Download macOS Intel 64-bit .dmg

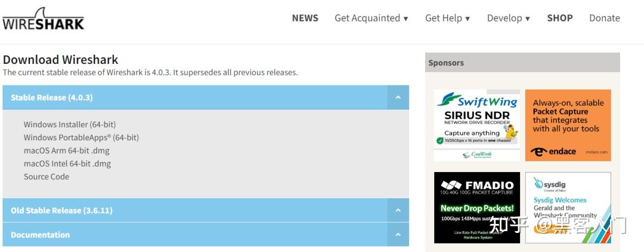67,164
